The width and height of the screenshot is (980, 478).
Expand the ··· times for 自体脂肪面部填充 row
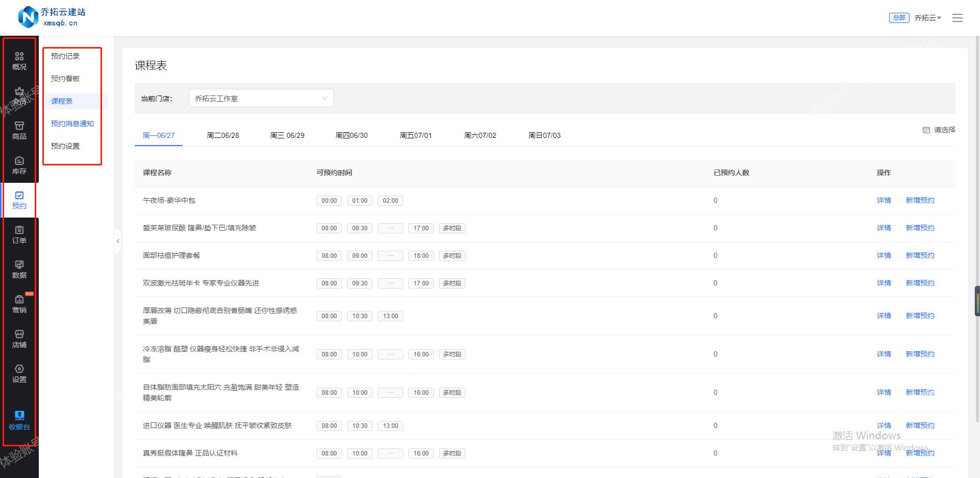[390, 393]
